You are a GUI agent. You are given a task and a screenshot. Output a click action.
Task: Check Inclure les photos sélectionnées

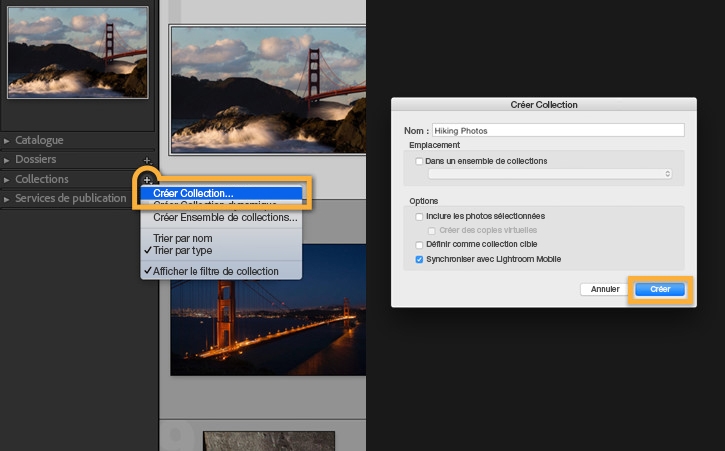tap(419, 216)
